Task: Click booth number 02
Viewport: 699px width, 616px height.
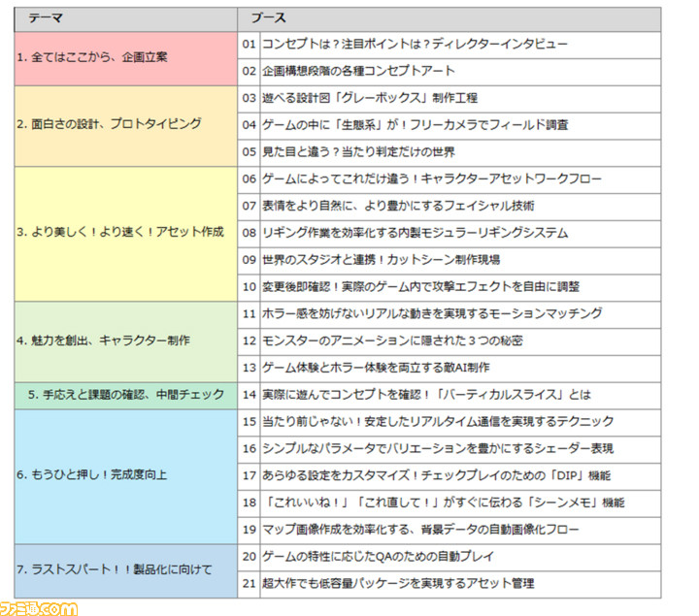Action: click(250, 71)
